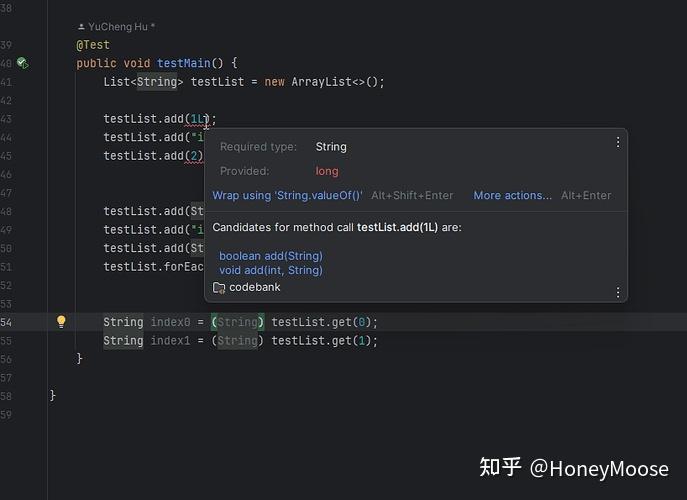Click the codebank module label
Screen dimensions: 687x500
coord(255,287)
